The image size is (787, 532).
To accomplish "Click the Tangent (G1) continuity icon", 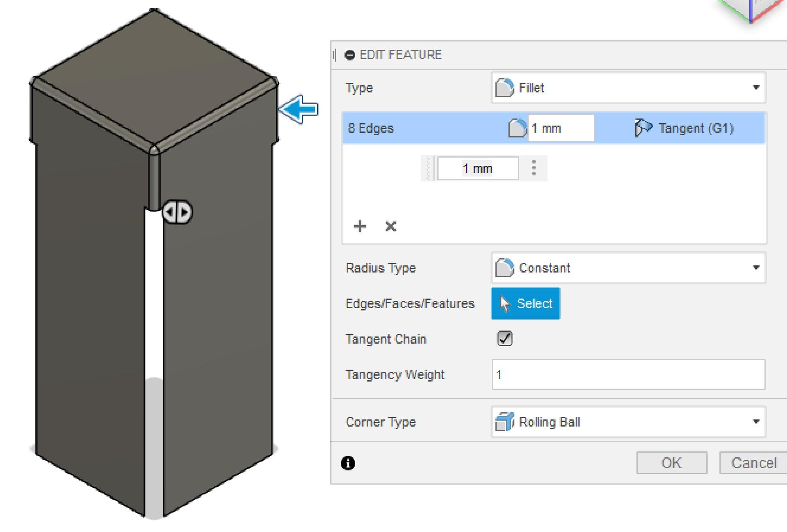I will 643,128.
